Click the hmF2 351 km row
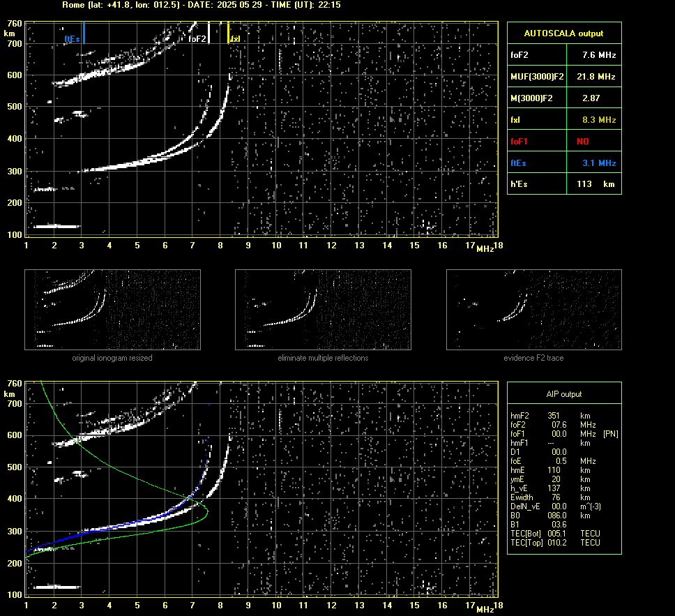Viewport: 675px width, 616px height. [x=550, y=416]
